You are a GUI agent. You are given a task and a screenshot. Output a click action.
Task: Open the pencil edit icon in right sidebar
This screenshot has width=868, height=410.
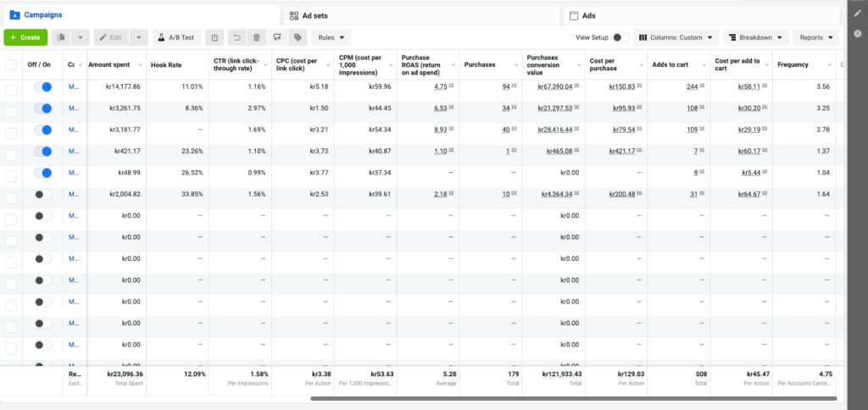(x=857, y=13)
